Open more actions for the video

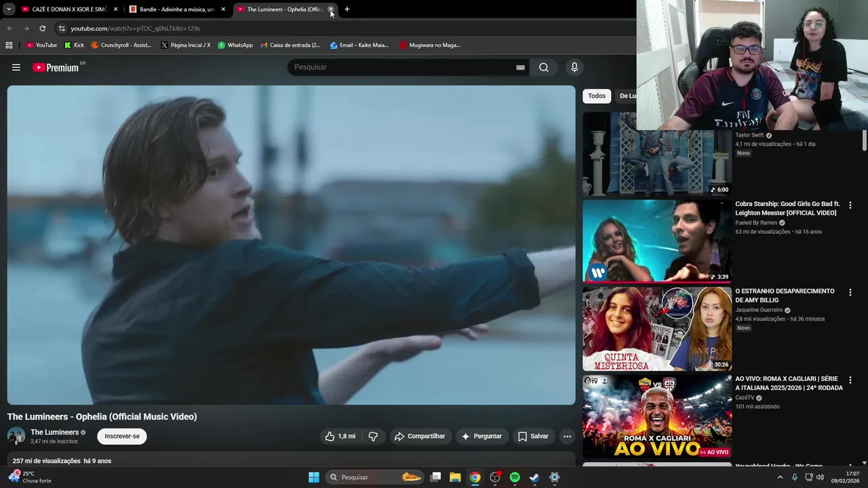pos(567,436)
